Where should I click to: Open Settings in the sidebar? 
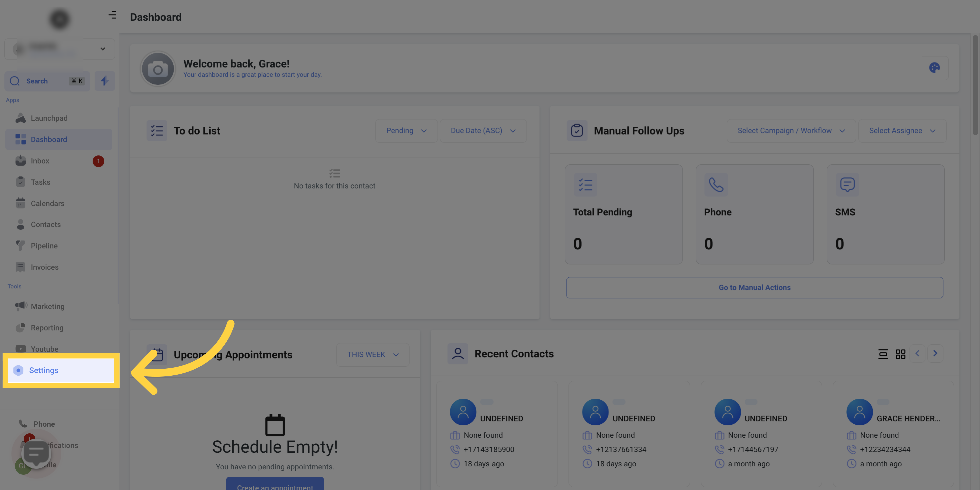pos(61,370)
